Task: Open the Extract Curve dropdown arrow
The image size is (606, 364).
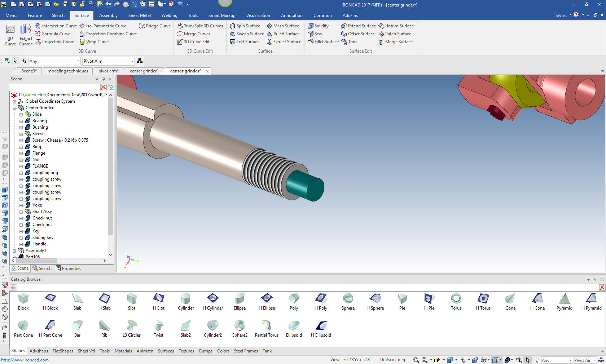Action: [32, 44]
